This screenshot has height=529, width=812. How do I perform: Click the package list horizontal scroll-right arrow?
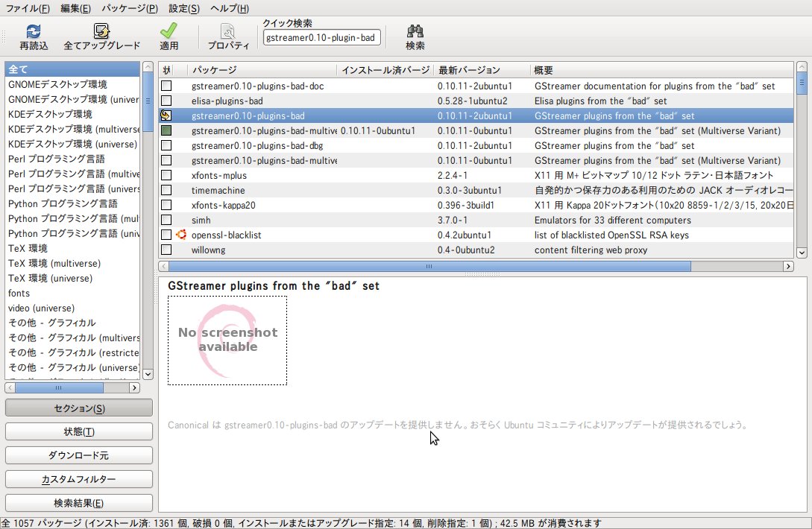tap(788, 267)
